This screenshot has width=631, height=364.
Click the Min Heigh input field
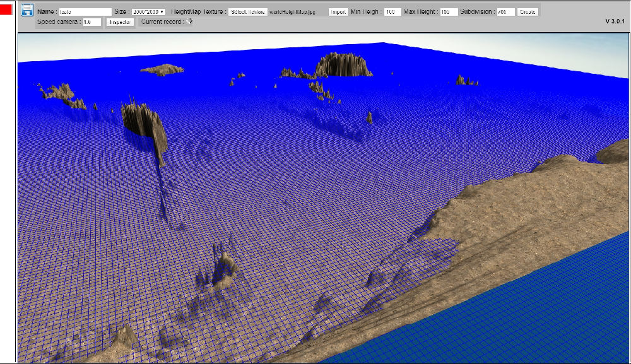(392, 12)
